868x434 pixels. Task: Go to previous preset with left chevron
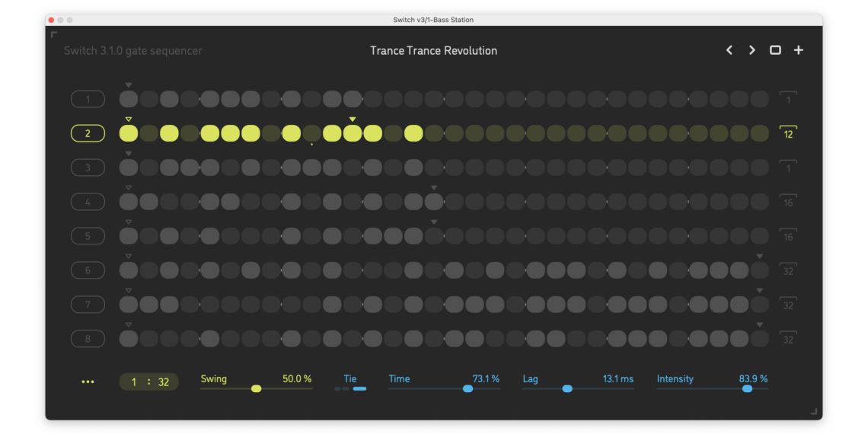(729, 50)
